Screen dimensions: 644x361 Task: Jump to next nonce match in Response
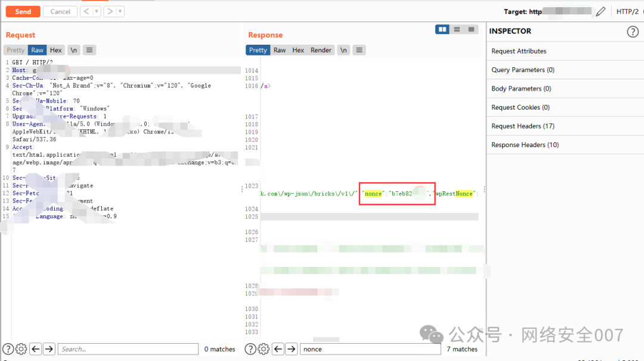291,349
